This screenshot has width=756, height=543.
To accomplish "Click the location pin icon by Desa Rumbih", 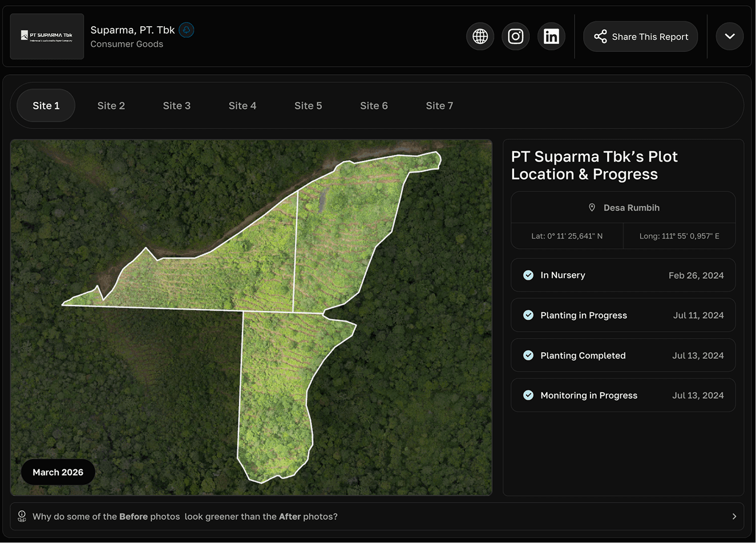I will [x=592, y=208].
